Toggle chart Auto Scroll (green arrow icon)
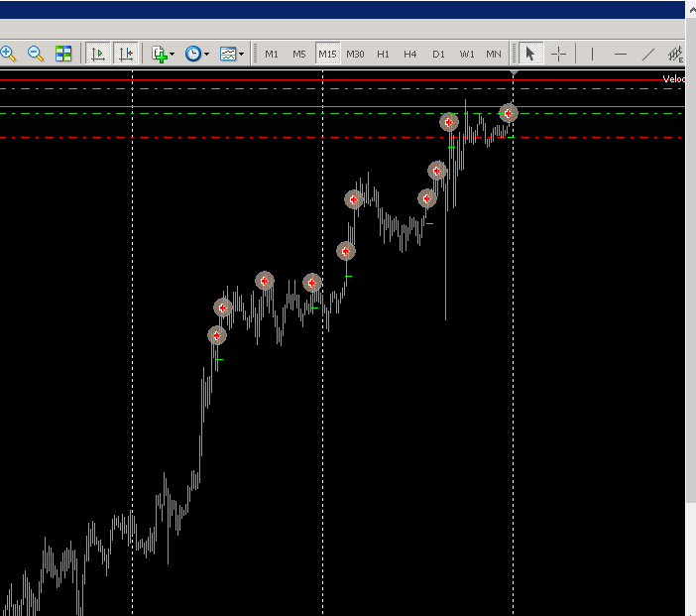Screen dimensions: 696x616 point(97,54)
